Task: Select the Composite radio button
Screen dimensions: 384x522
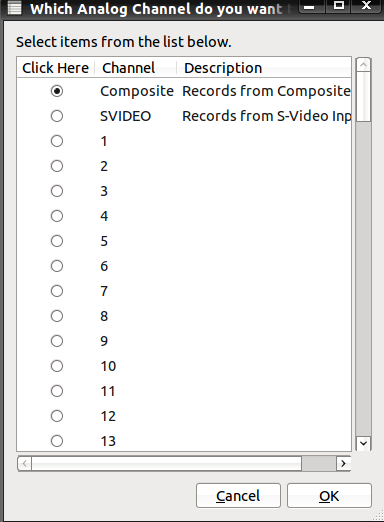Action: [57, 91]
